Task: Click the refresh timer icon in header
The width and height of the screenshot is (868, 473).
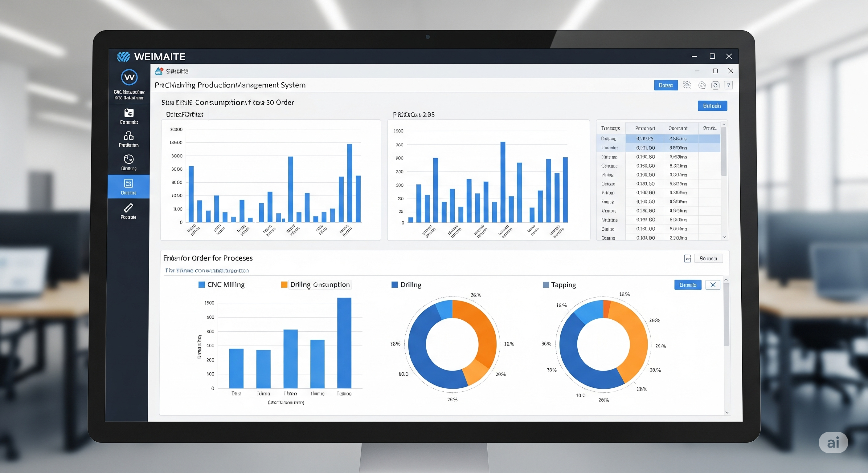Action: (715, 85)
